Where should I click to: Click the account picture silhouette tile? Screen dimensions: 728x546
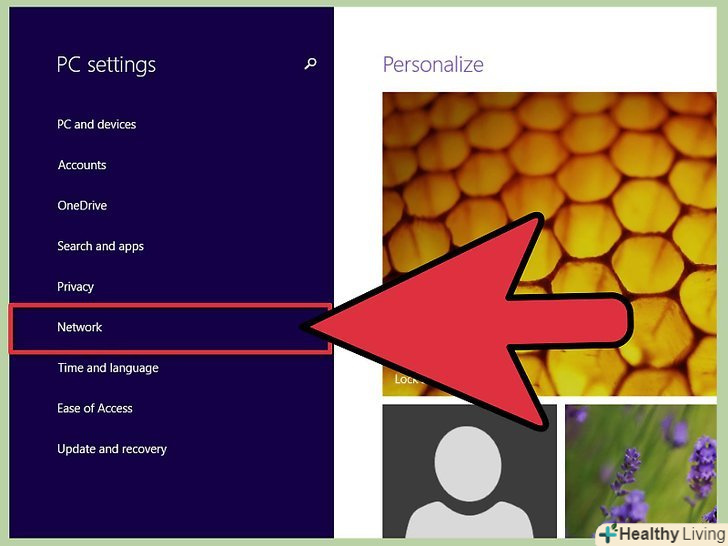point(469,471)
